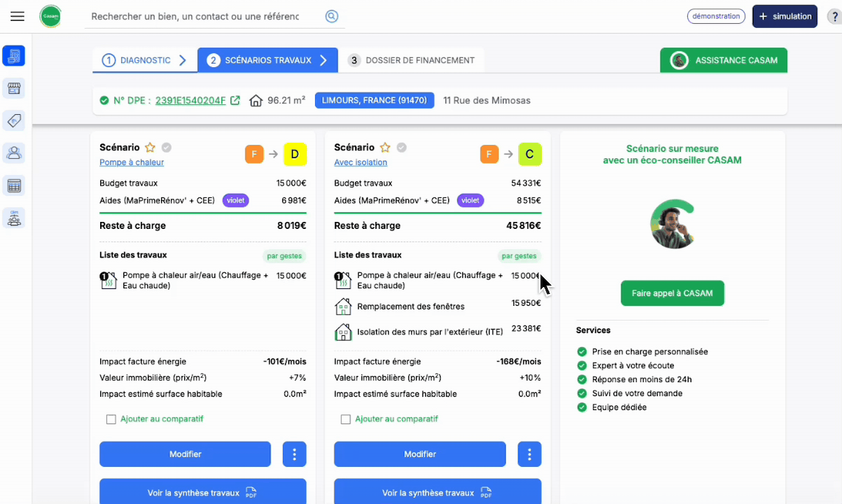Click the green check icon beside N° DPE
The image size is (842, 504).
(x=104, y=100)
